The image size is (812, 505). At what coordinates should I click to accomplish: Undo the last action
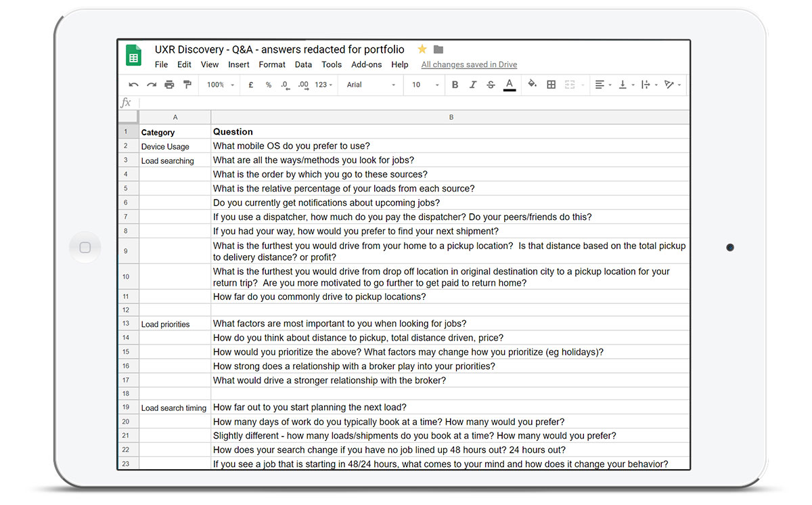tap(134, 85)
